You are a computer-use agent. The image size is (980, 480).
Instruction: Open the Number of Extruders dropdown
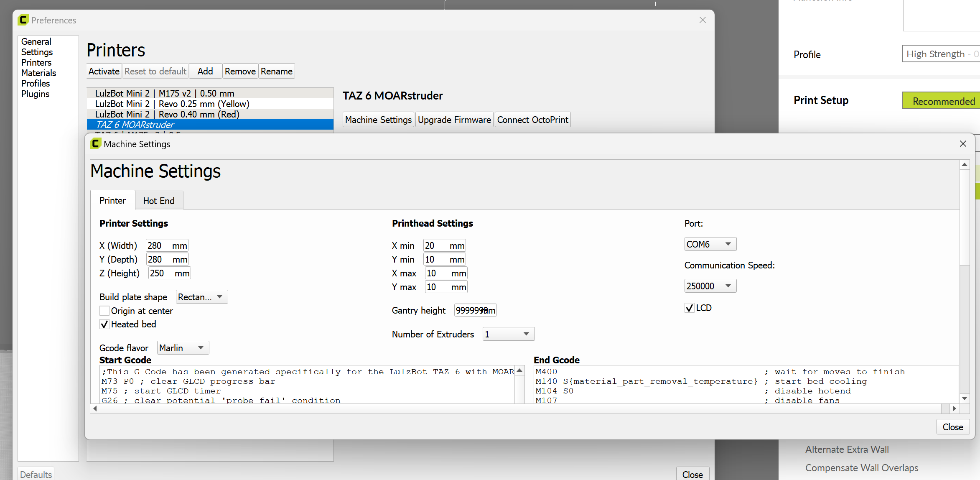tap(509, 334)
